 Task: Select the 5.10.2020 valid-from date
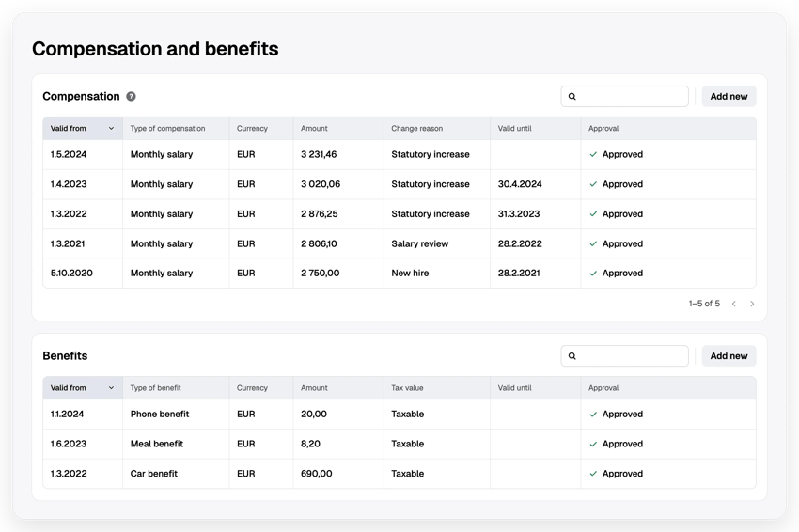coord(71,274)
